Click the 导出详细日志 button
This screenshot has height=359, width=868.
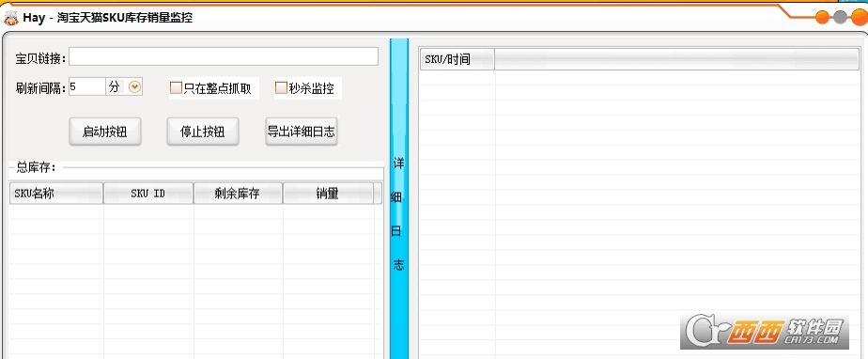pos(302,132)
